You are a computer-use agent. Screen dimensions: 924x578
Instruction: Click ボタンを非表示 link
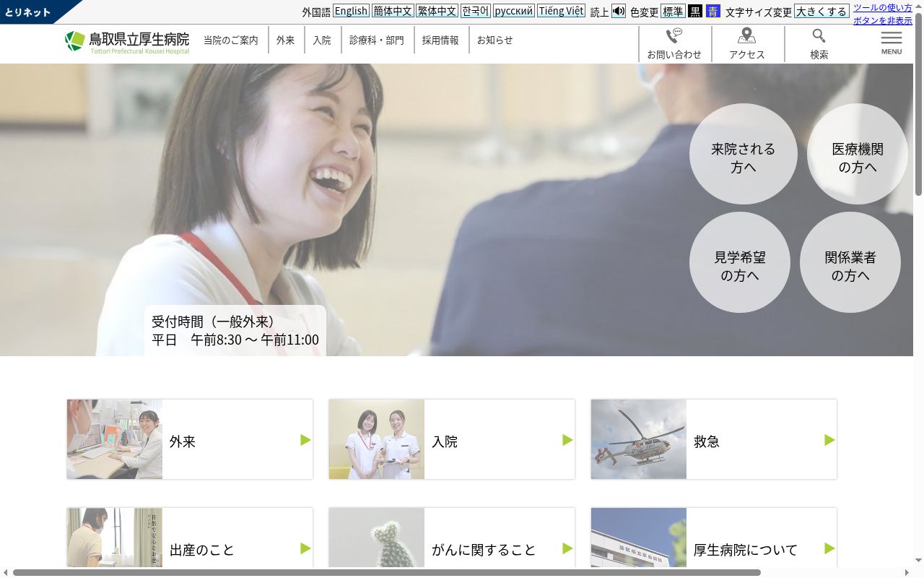(x=882, y=20)
